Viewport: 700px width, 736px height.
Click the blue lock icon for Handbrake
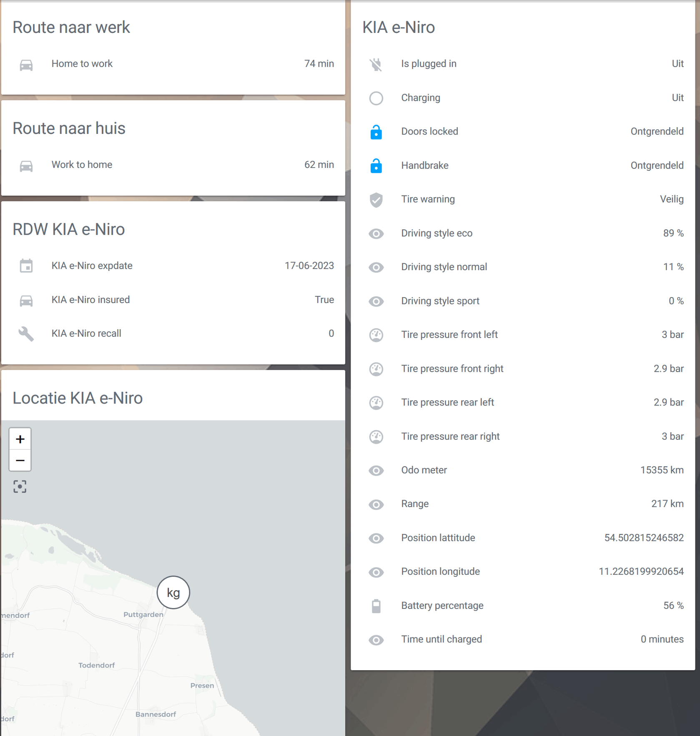pyautogui.click(x=376, y=166)
